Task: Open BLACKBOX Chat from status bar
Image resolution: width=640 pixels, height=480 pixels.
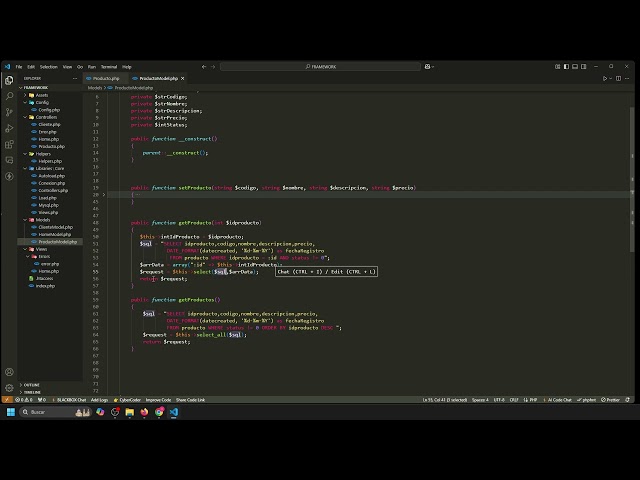Action: [x=69, y=400]
